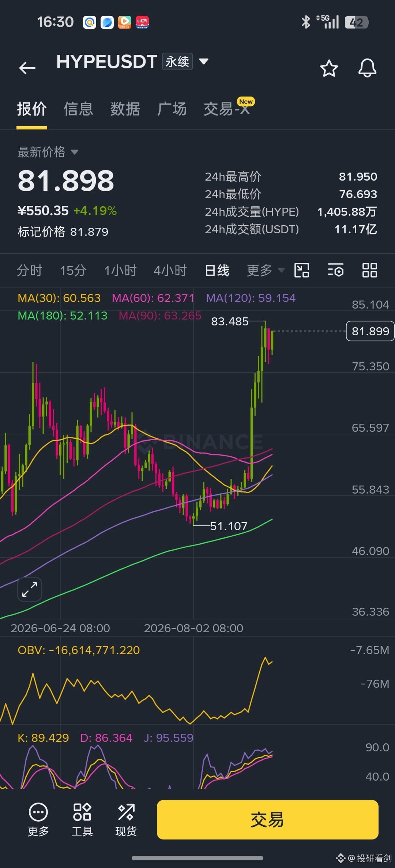Open the Xiaohongshu notification icon
This screenshot has width=395, height=868.
click(x=142, y=22)
